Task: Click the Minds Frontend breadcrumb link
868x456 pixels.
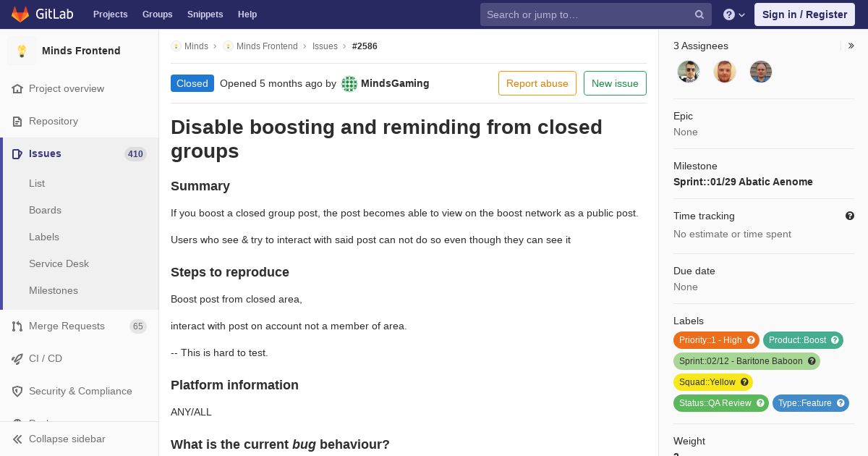Action: [x=267, y=46]
